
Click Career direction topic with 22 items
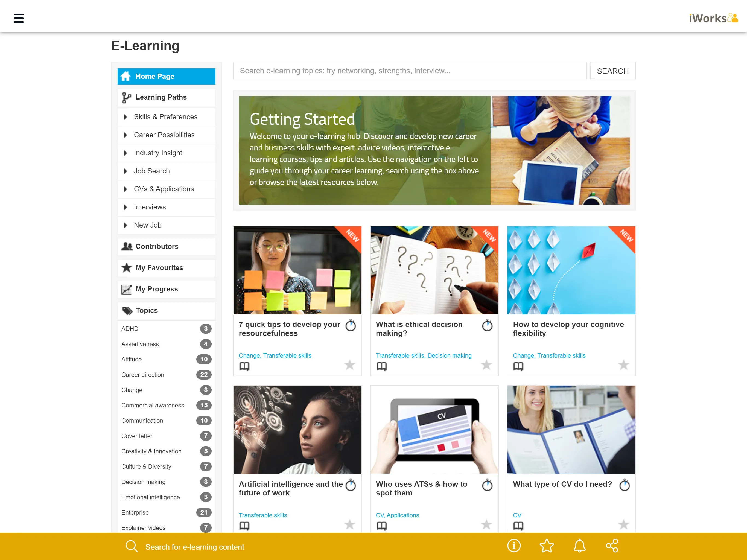[x=144, y=375]
